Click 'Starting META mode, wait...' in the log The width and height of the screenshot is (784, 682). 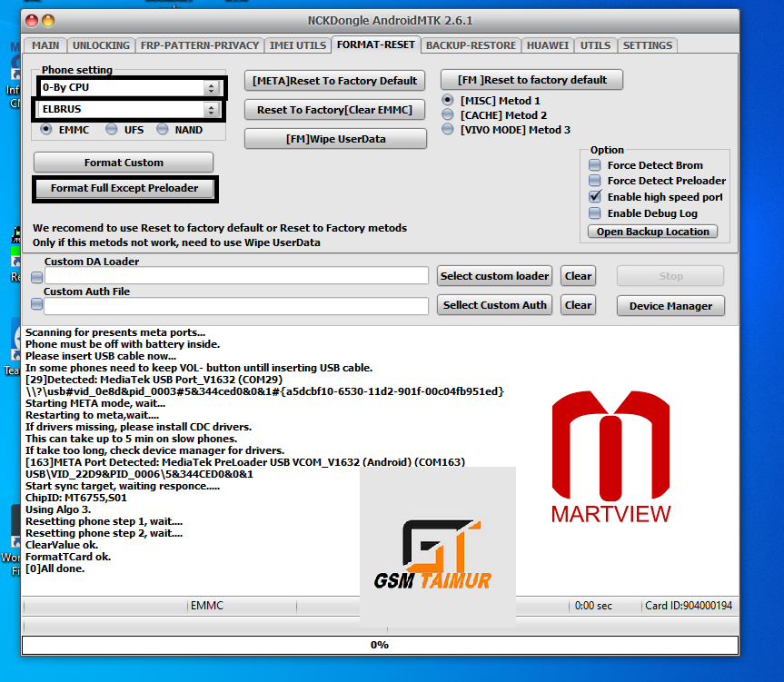pyautogui.click(x=95, y=403)
